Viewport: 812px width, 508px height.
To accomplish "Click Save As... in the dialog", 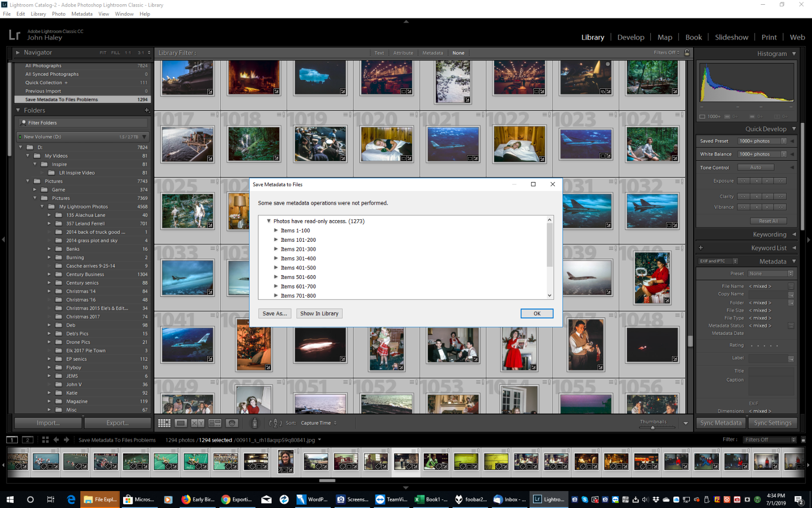I will 275,314.
